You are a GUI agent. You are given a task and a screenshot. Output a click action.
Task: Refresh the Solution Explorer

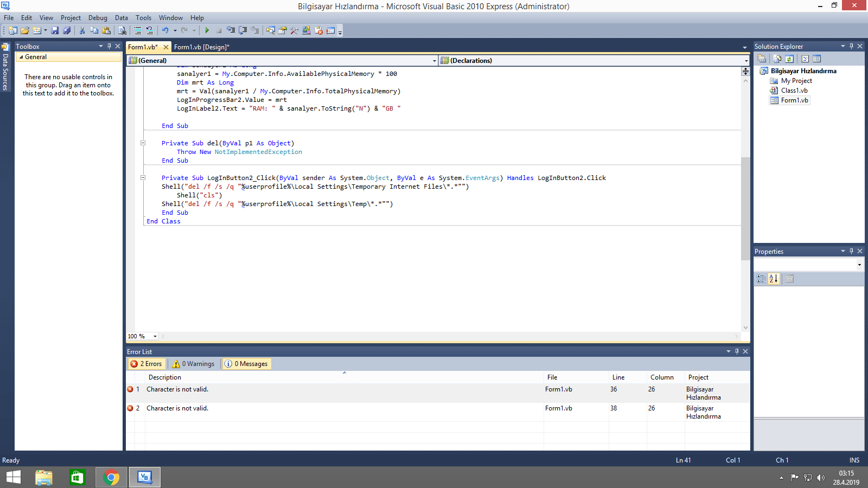(x=789, y=59)
